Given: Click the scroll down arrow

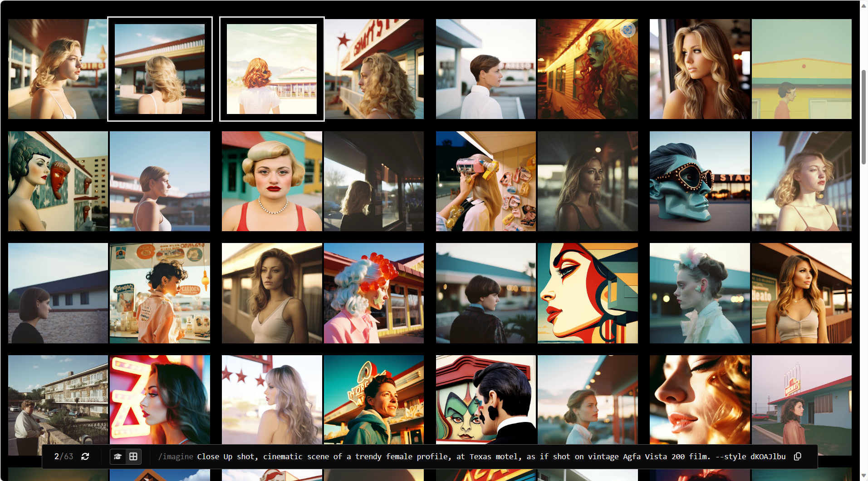Looking at the screenshot, I should (864, 476).
